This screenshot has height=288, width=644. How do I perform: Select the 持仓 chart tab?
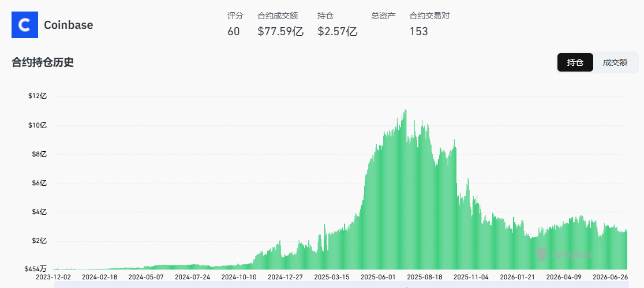tap(575, 62)
